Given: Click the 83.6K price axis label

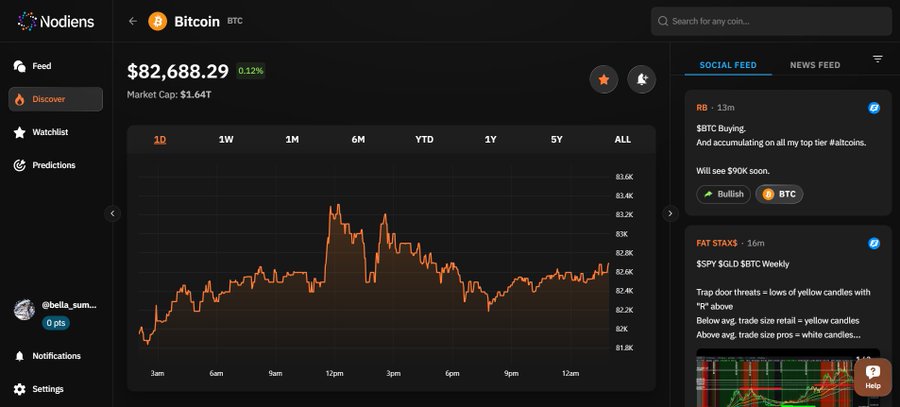Looking at the screenshot, I should pyautogui.click(x=623, y=177).
